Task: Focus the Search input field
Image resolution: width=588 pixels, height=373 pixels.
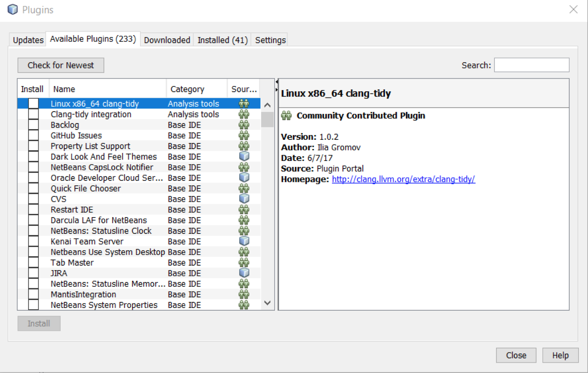Action: click(x=531, y=65)
